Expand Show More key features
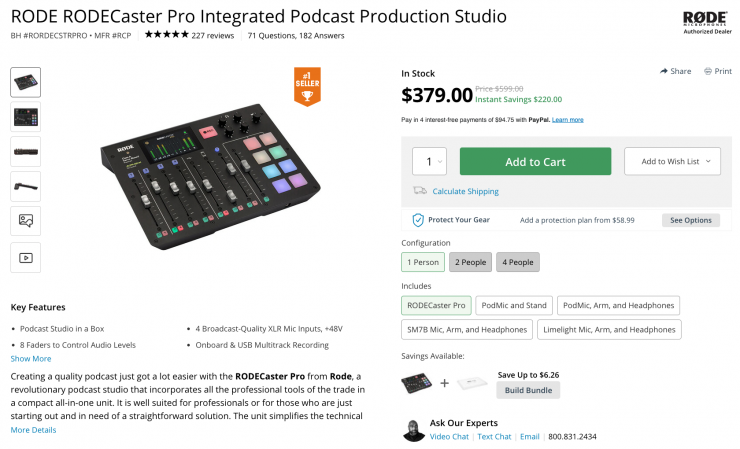Viewport: 740px width, 449px height. click(31, 358)
